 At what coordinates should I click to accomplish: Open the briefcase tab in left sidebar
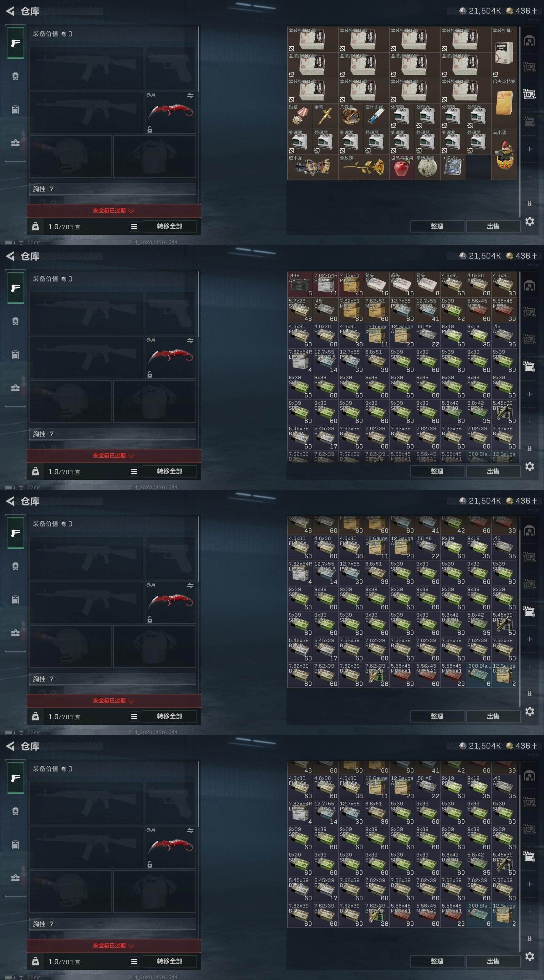point(15,143)
